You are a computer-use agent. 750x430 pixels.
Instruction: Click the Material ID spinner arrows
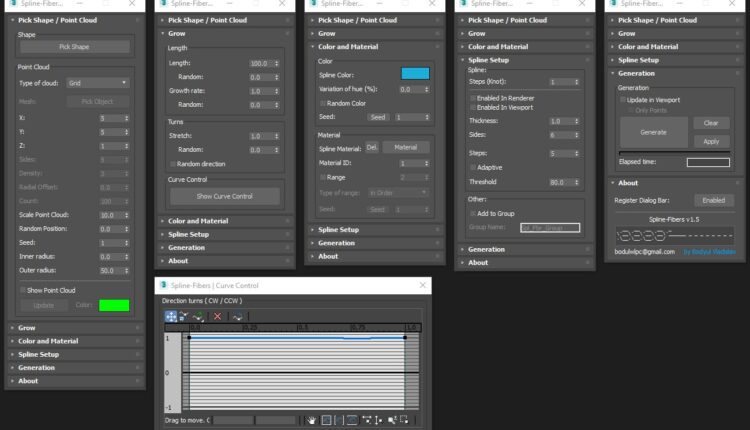427,163
